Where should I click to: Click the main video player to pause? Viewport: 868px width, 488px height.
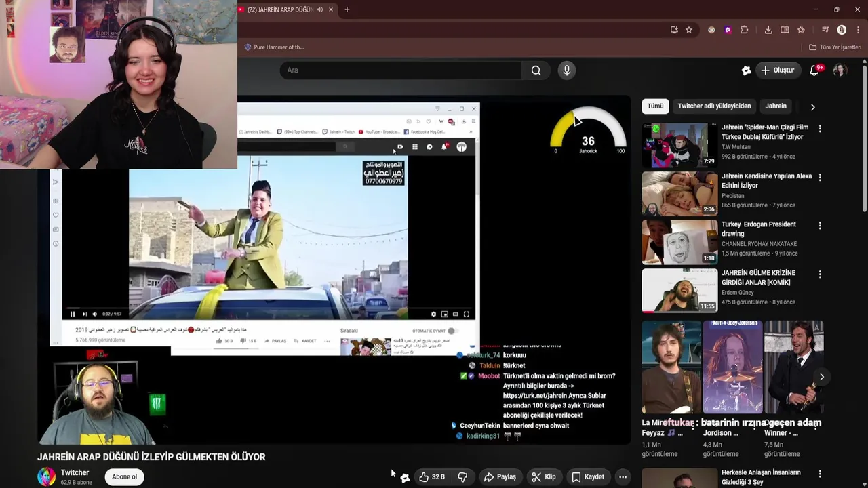(x=334, y=271)
